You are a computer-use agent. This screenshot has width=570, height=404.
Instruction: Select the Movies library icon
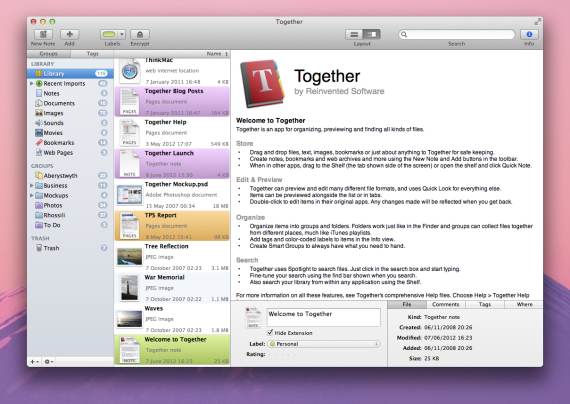pyautogui.click(x=39, y=133)
